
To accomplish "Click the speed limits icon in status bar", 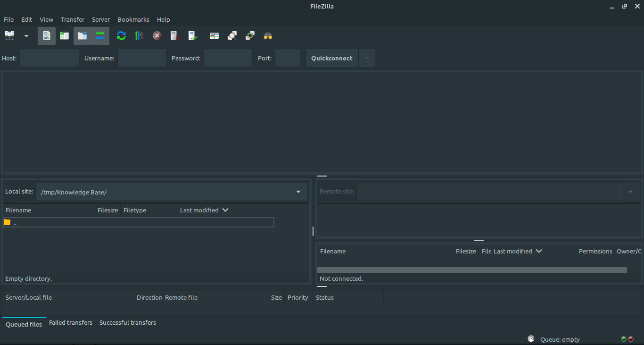I will click(531, 339).
